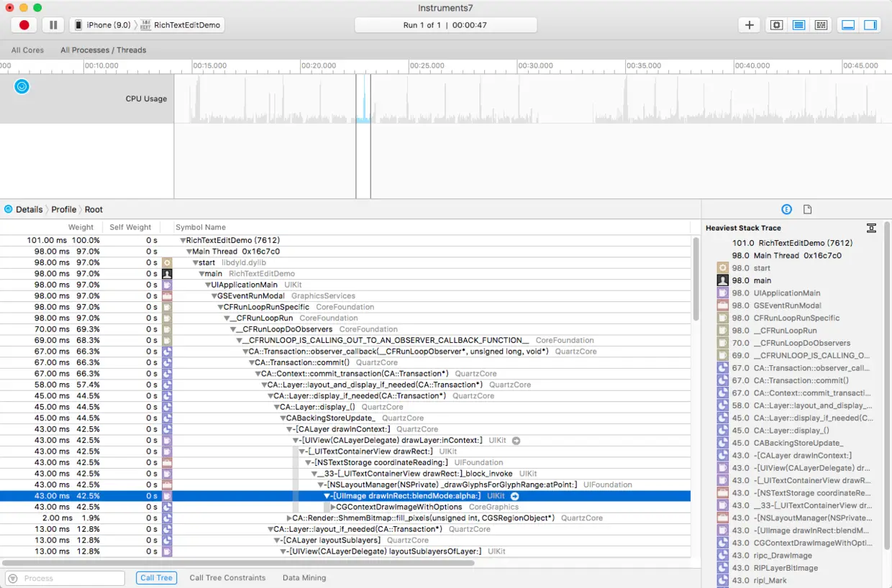The image size is (892, 588).
Task: Select the Time Profiler instrument icon
Action: tap(22, 87)
